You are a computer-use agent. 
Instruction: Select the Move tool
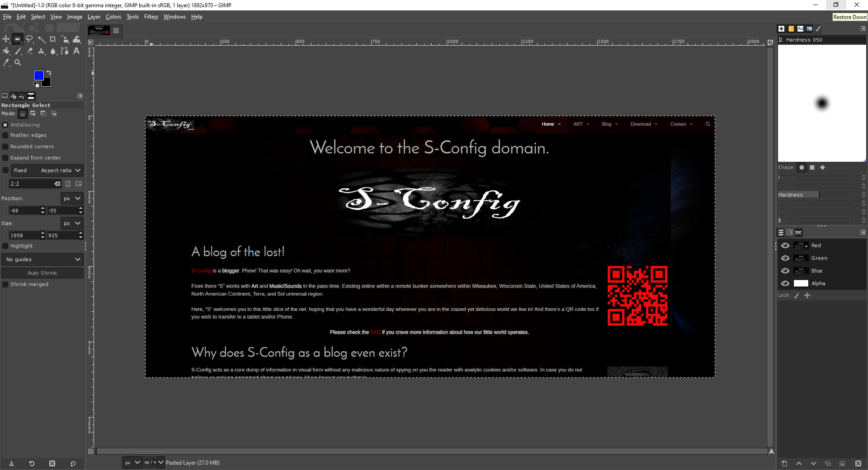click(6, 39)
